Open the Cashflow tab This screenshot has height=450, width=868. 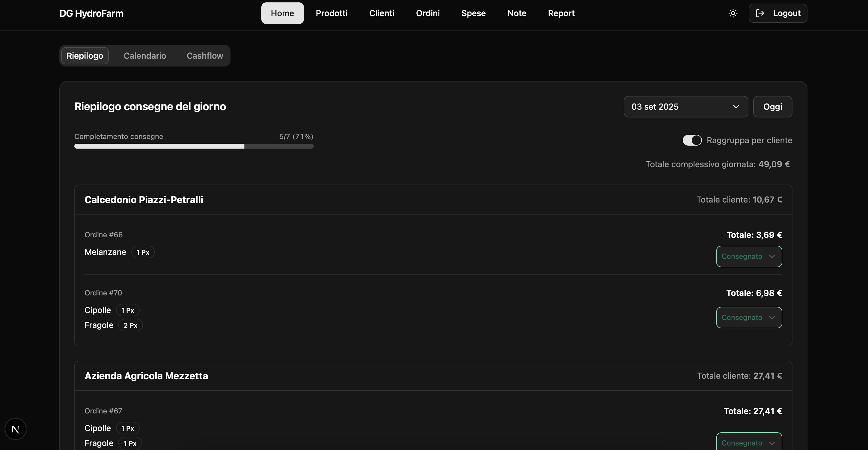204,56
